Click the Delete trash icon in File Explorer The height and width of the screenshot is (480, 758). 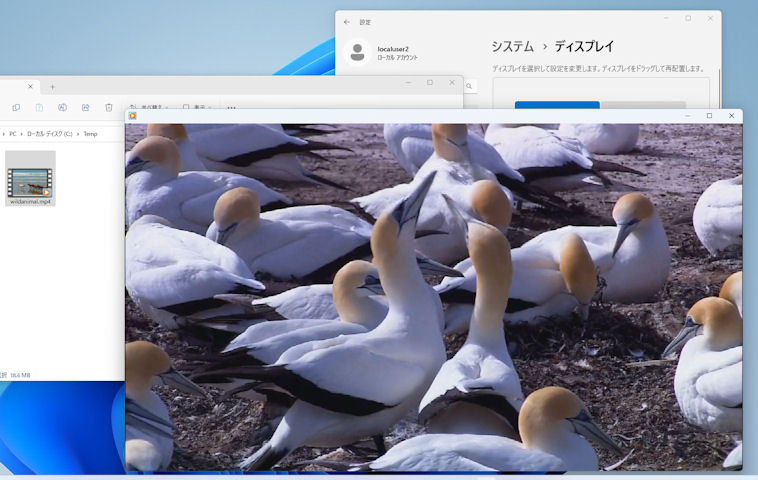(x=109, y=107)
